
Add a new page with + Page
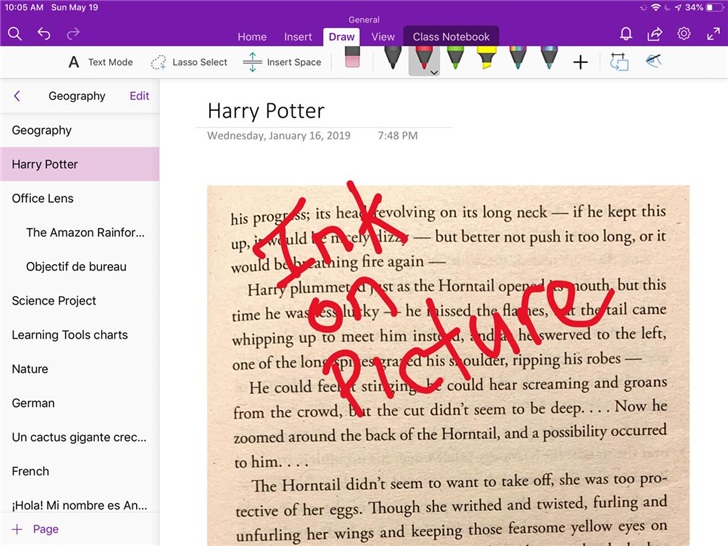point(36,529)
